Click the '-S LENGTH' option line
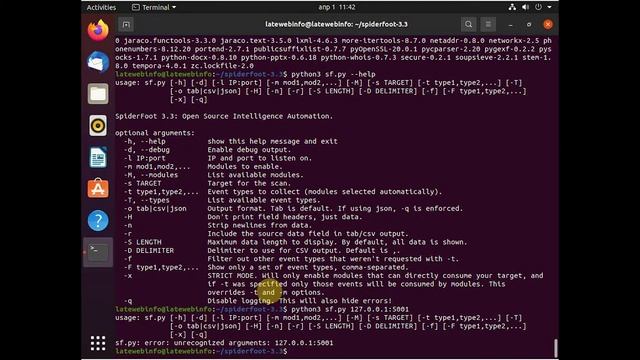The height and width of the screenshot is (360, 640). (296, 242)
